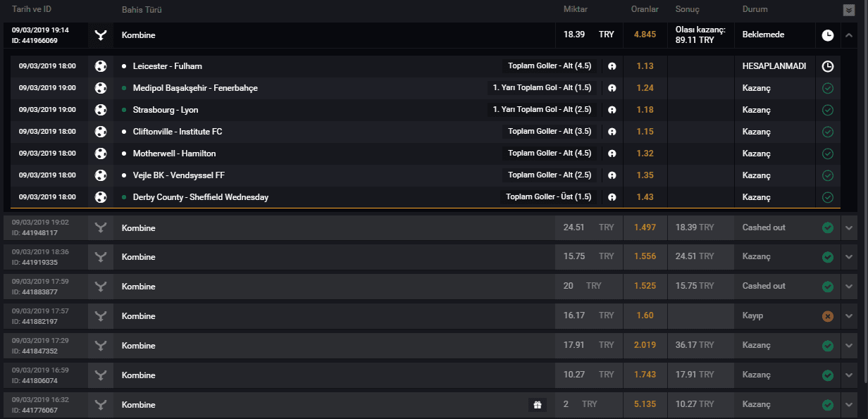This screenshot has width=868, height=419.
Task: Click the expand-all arrows in header
Action: click(x=849, y=10)
